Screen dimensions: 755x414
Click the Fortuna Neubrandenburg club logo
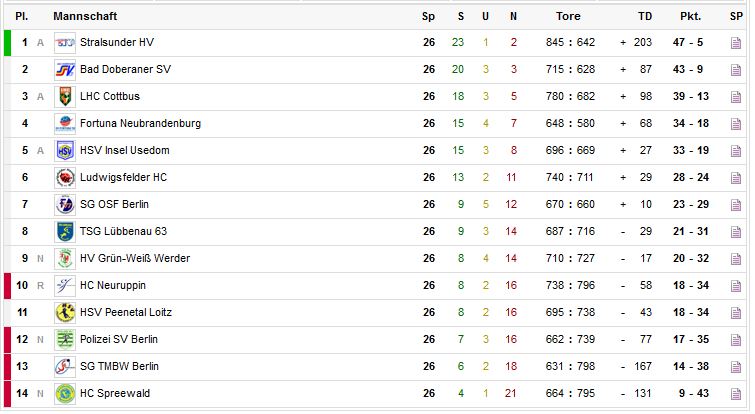coord(65,124)
